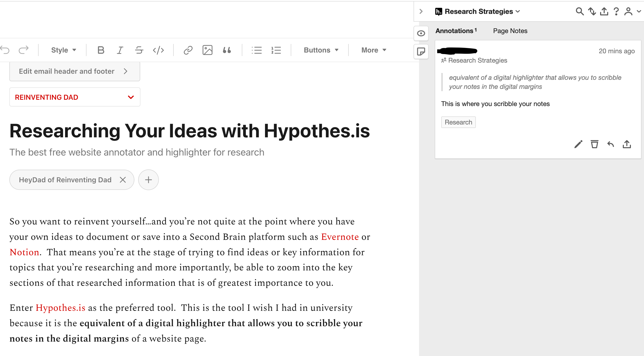Click the post title text field
The height and width of the screenshot is (356, 644).
coord(190,131)
